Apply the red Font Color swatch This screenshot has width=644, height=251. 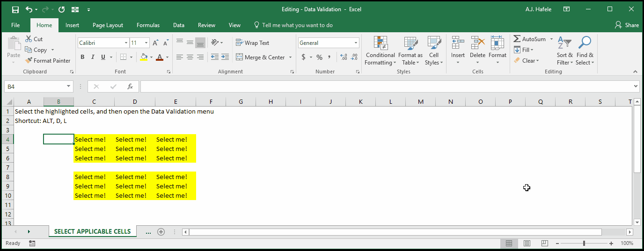pyautogui.click(x=160, y=57)
